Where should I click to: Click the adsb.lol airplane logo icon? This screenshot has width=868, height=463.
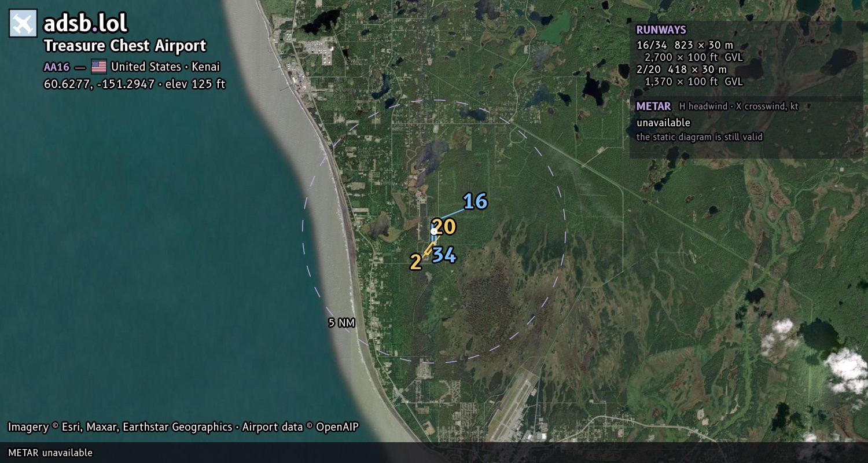(23, 23)
